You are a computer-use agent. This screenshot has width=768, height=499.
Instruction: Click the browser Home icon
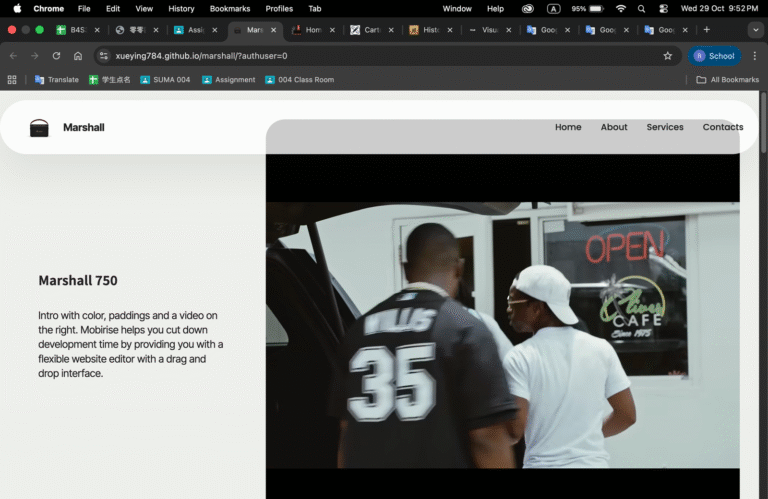tap(78, 56)
